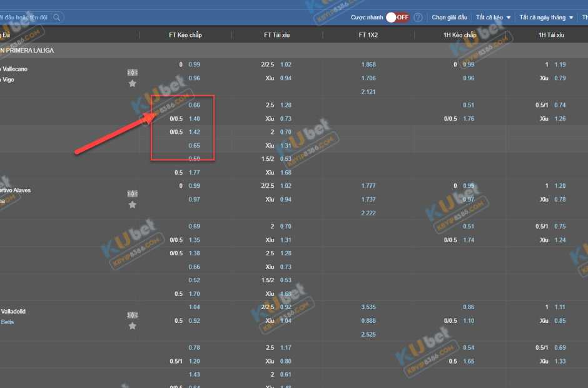Image resolution: width=588 pixels, height=388 pixels.
Task: Open the score stats icon for Valladolid match
Action: (133, 314)
